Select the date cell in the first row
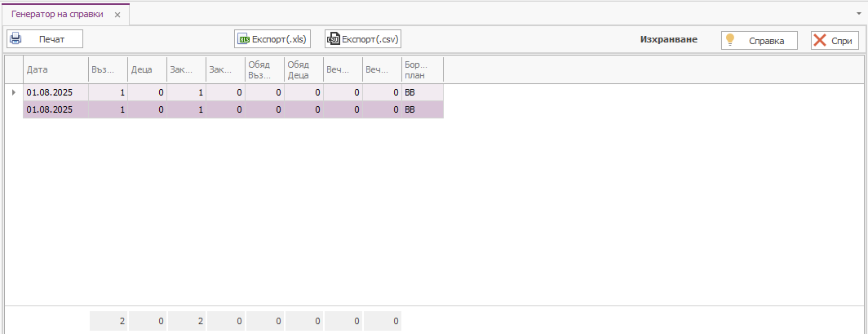 (55, 92)
